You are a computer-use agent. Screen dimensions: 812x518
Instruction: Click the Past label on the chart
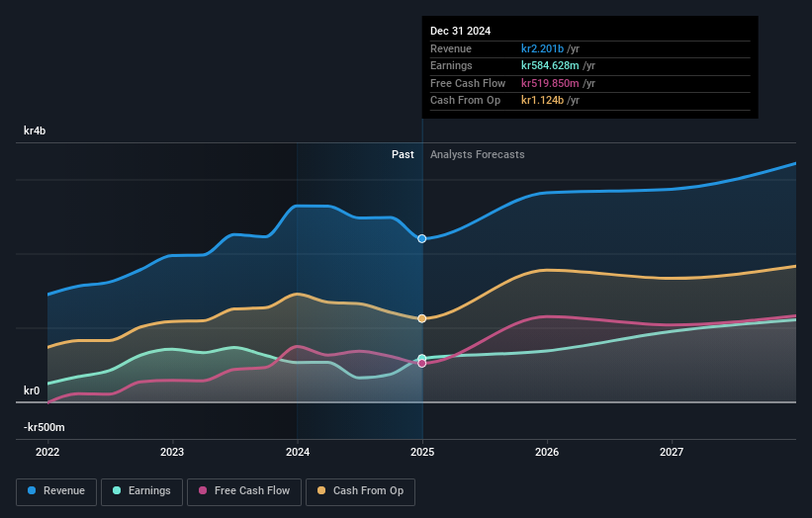(403, 154)
